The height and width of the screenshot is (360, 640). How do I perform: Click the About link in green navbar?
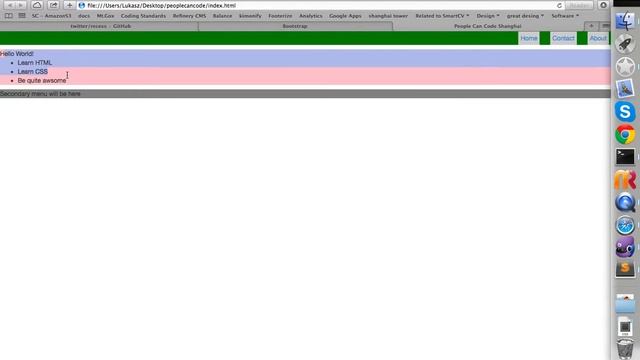coord(598,38)
